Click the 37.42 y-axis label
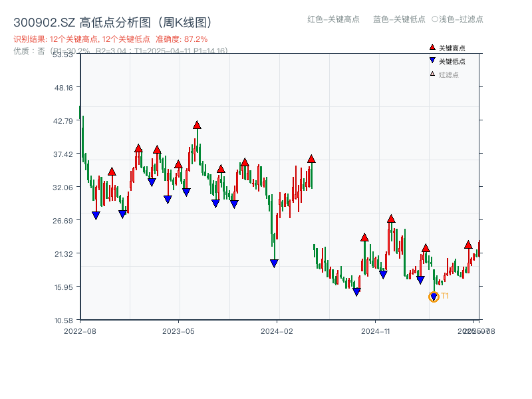 (x=63, y=154)
